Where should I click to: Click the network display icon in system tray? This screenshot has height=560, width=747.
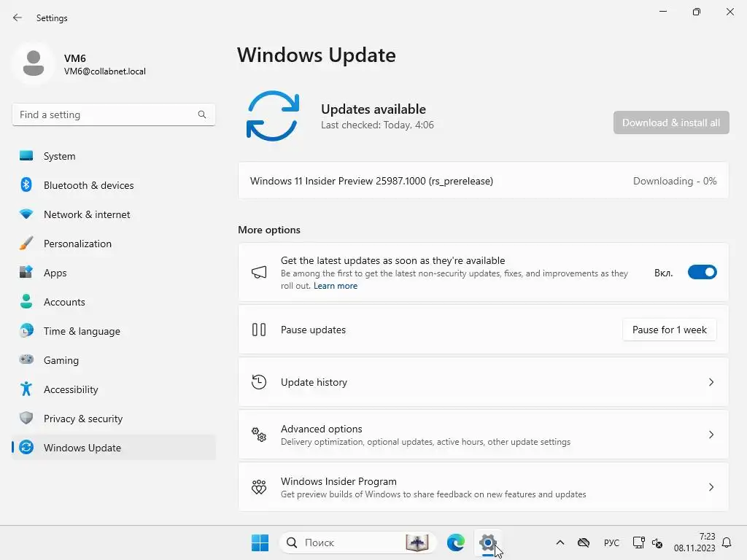click(638, 542)
